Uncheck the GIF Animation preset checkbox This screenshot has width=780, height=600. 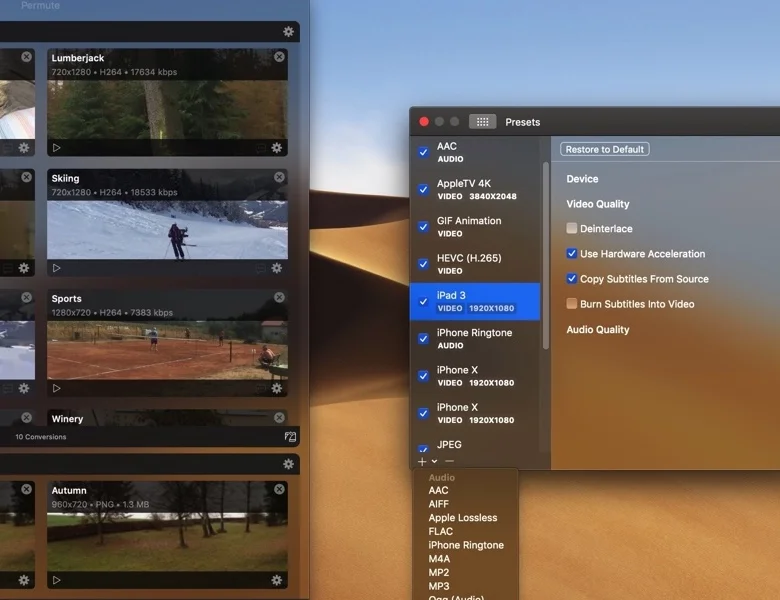pos(423,227)
